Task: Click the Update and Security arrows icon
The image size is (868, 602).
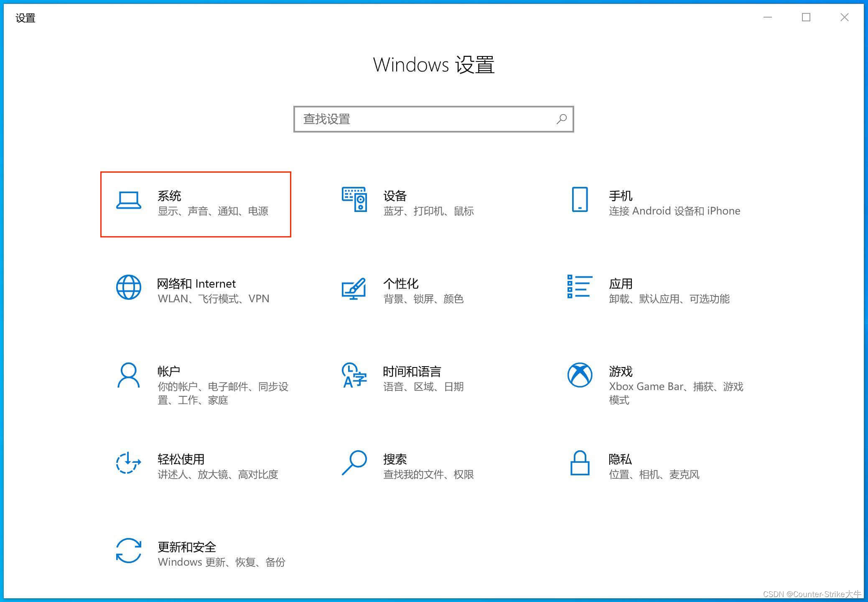Action: [x=128, y=551]
